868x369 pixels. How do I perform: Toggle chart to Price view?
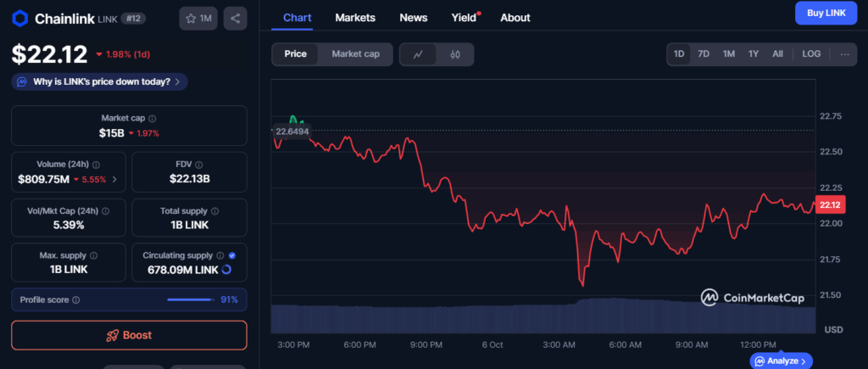[x=295, y=54]
